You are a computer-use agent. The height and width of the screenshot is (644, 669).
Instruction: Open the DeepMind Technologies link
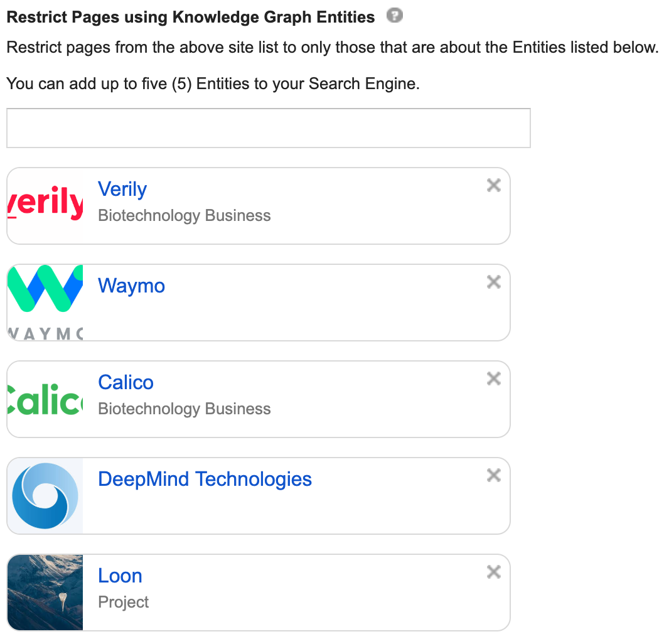click(x=205, y=480)
